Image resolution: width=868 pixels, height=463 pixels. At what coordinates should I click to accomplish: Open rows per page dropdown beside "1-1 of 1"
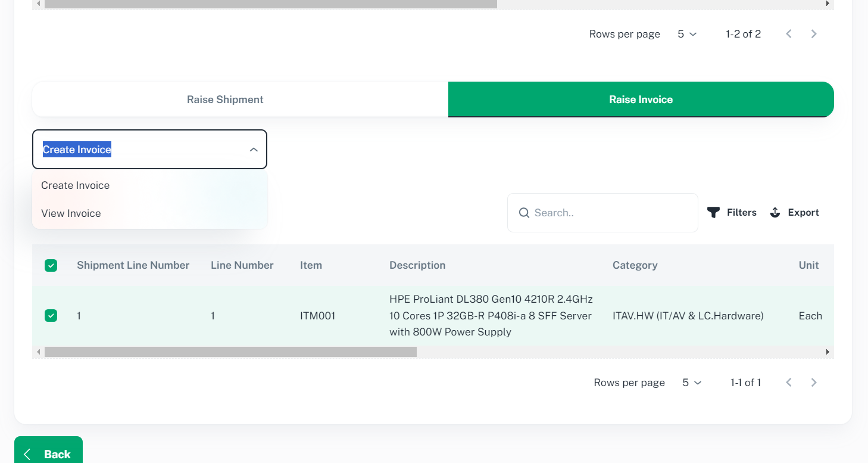pos(692,383)
